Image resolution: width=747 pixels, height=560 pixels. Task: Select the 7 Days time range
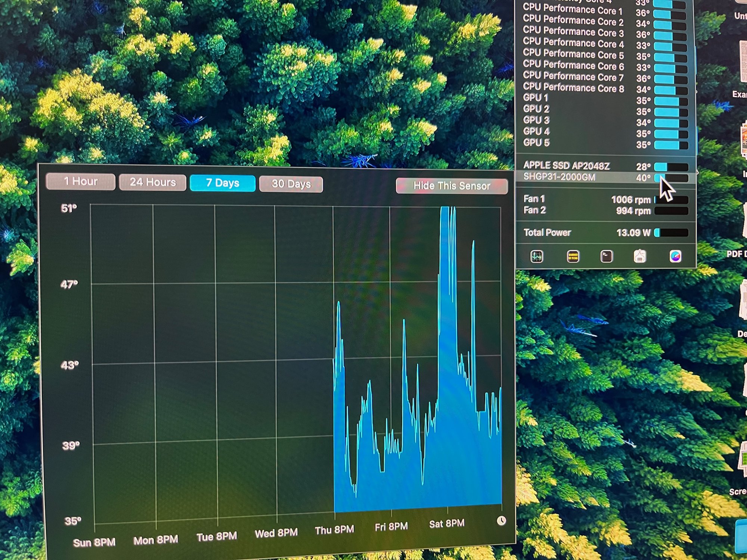pos(223,183)
